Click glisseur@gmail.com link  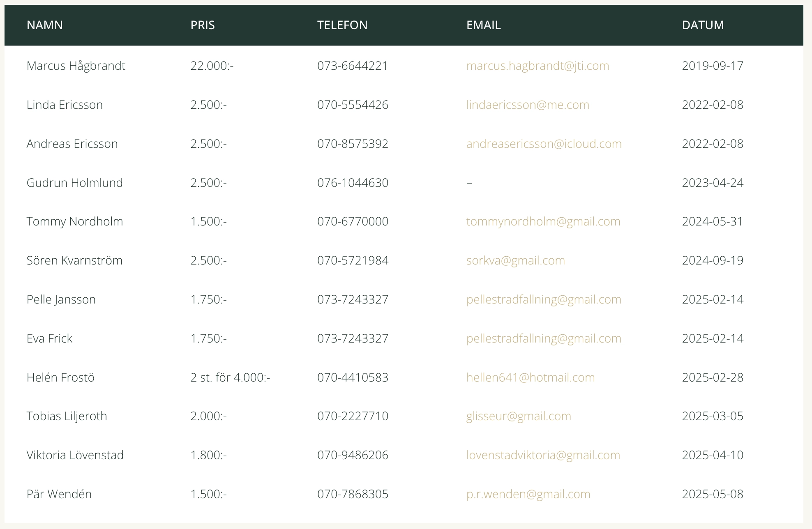click(519, 416)
